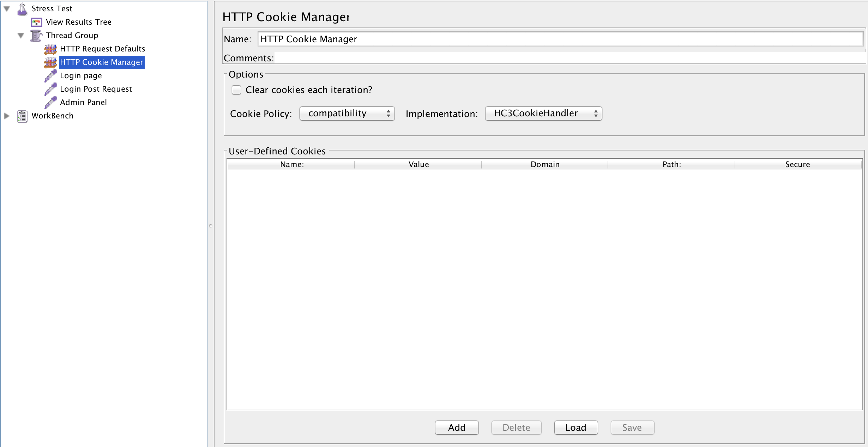Click the Domain column header
This screenshot has height=447, width=868.
tap(545, 164)
